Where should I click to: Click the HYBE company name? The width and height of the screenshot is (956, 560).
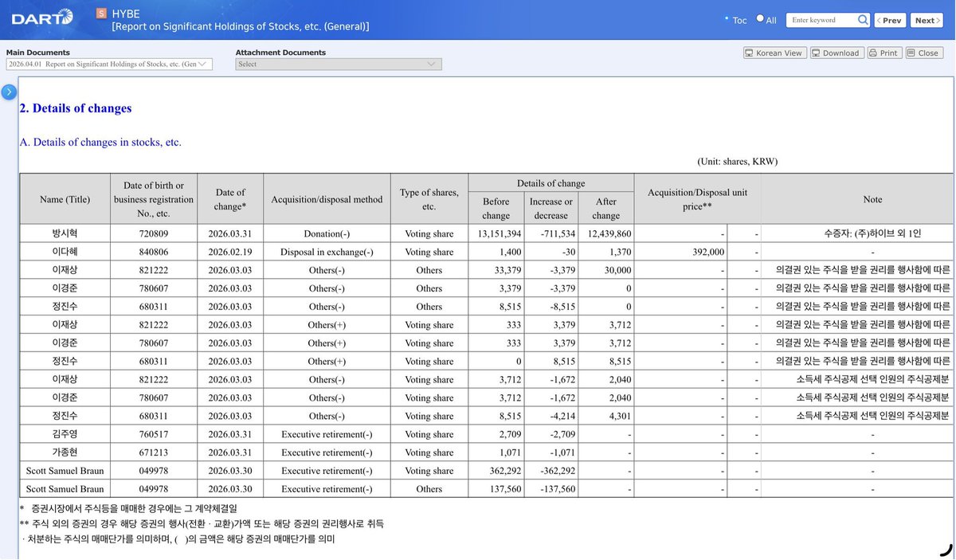click(x=126, y=14)
